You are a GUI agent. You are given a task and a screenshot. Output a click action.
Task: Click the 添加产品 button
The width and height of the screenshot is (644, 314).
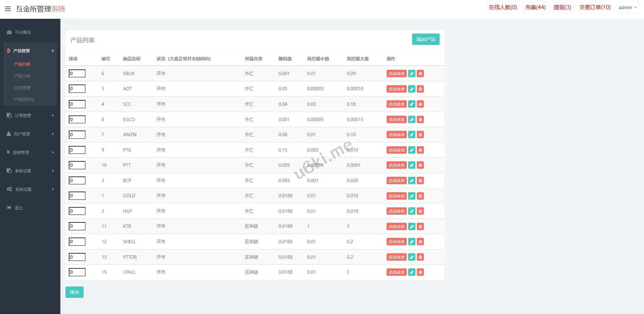[426, 39]
